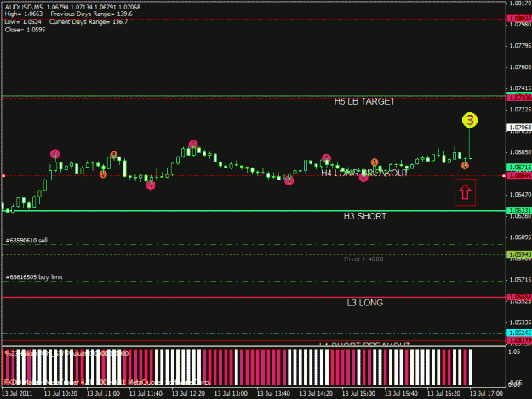Select the cyan 1.06715 price tag
The image size is (532, 399).
pyautogui.click(x=519, y=168)
